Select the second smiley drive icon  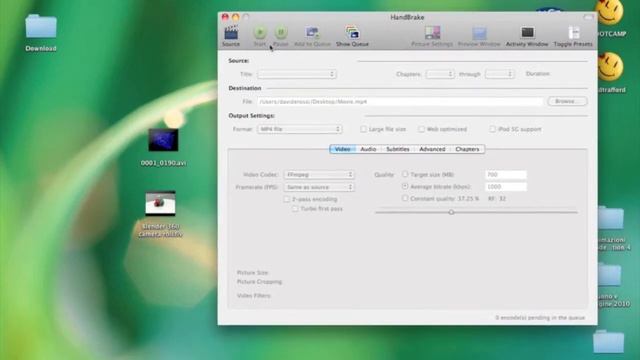[x=610, y=67]
